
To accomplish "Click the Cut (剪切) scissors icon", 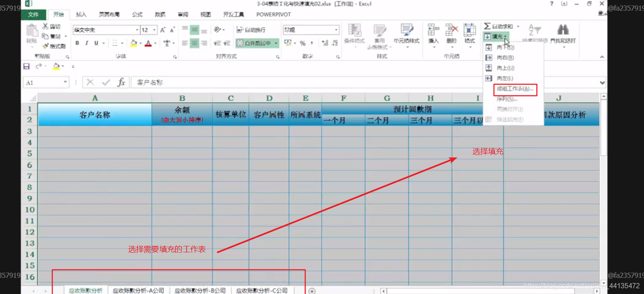I will point(45,26).
